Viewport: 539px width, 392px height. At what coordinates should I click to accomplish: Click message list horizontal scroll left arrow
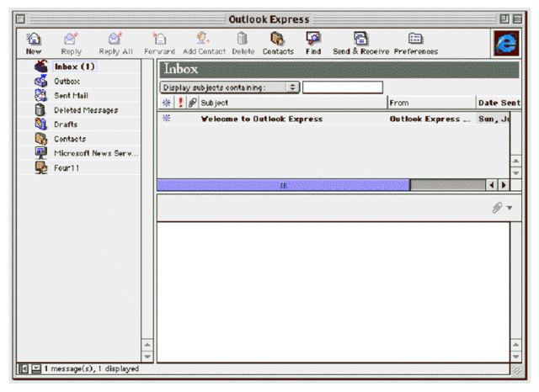pyautogui.click(x=492, y=185)
